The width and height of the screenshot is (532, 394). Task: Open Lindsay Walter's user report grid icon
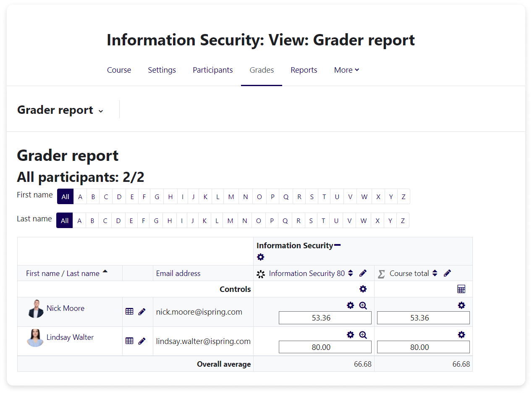click(x=129, y=341)
